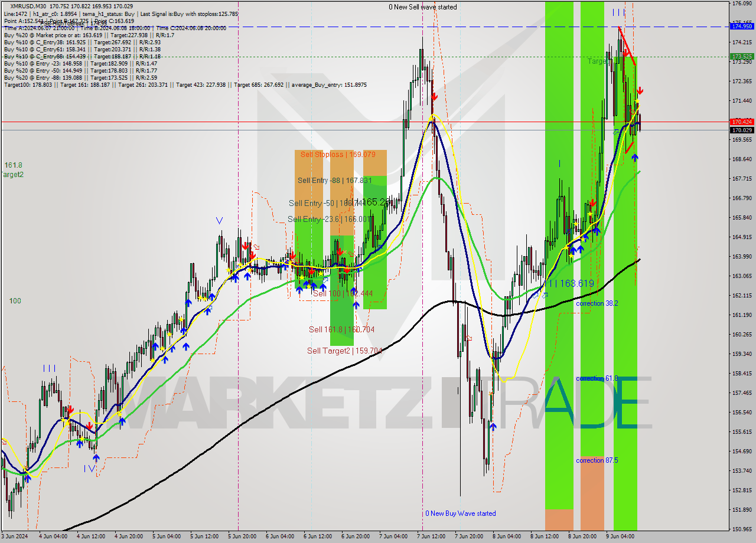Click the 'correction 87.5' label
756x543 pixels.
(x=597, y=460)
